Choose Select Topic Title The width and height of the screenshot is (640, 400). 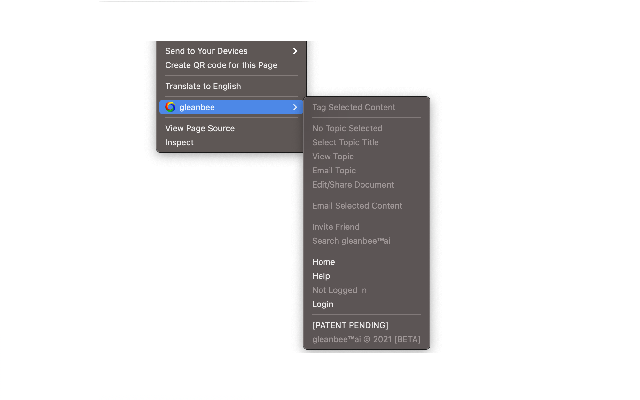pyautogui.click(x=345, y=142)
